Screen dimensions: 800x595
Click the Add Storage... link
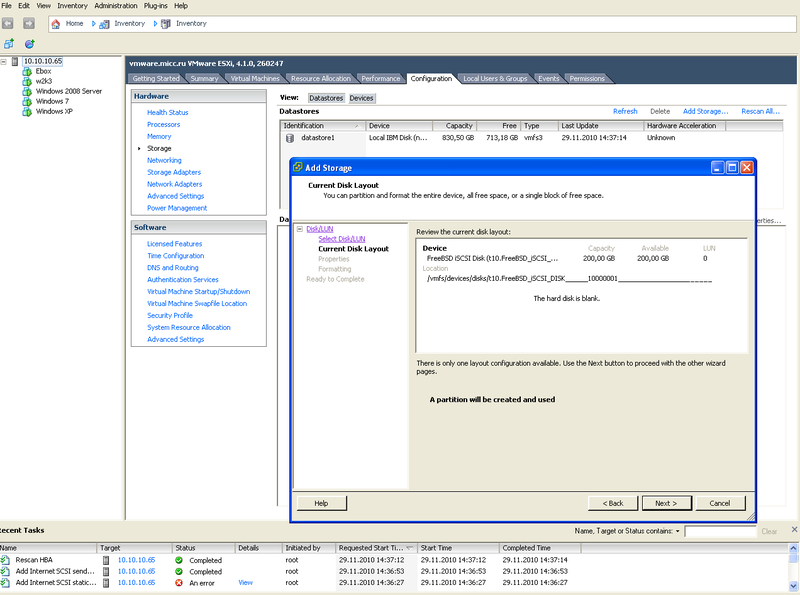[x=706, y=111]
